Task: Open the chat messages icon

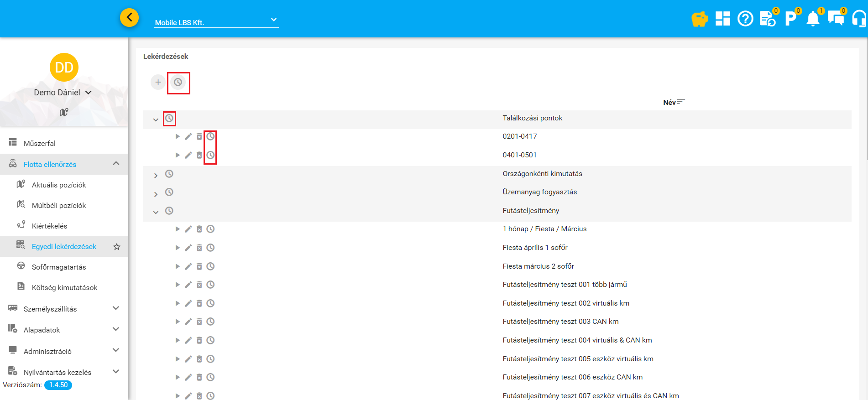Action: click(x=836, y=19)
